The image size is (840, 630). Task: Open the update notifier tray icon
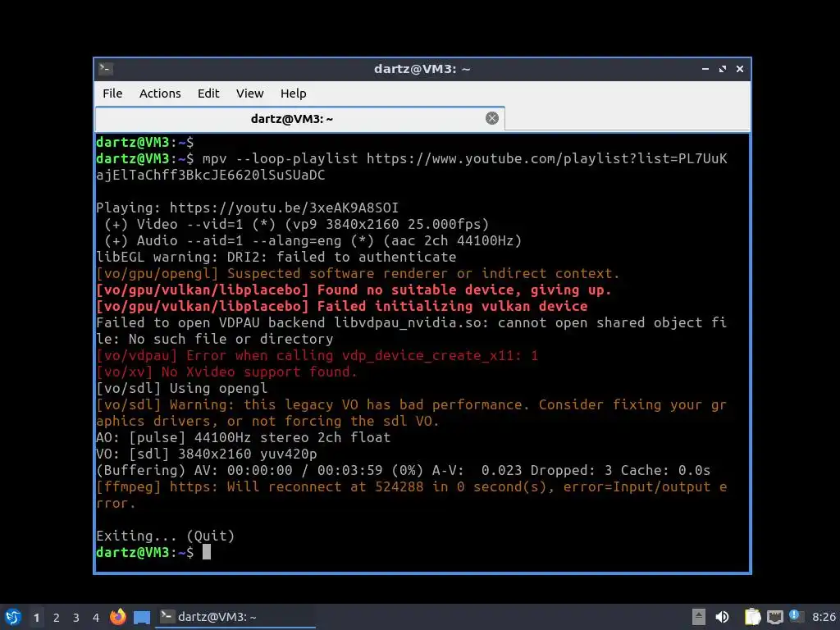(x=796, y=617)
